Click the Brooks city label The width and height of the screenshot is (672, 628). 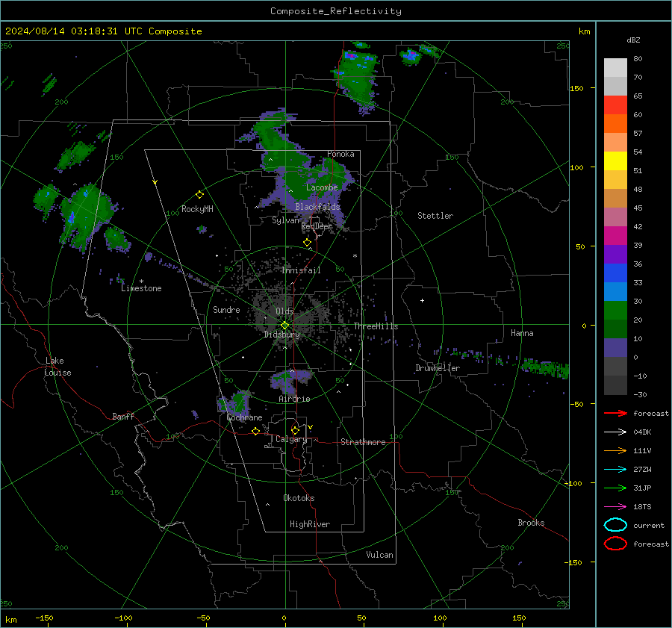[531, 523]
